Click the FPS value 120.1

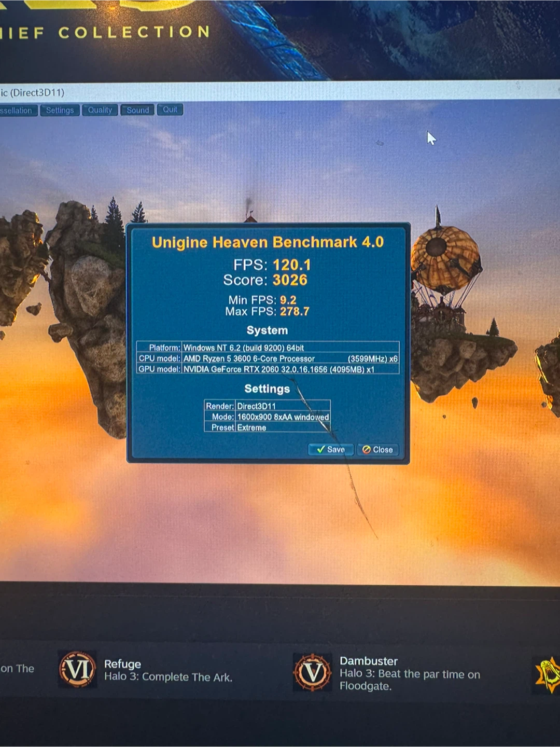pyautogui.click(x=291, y=265)
